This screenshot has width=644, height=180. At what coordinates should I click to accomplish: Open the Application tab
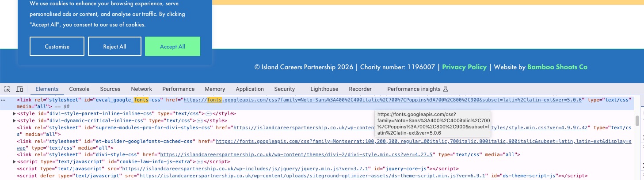pos(250,89)
